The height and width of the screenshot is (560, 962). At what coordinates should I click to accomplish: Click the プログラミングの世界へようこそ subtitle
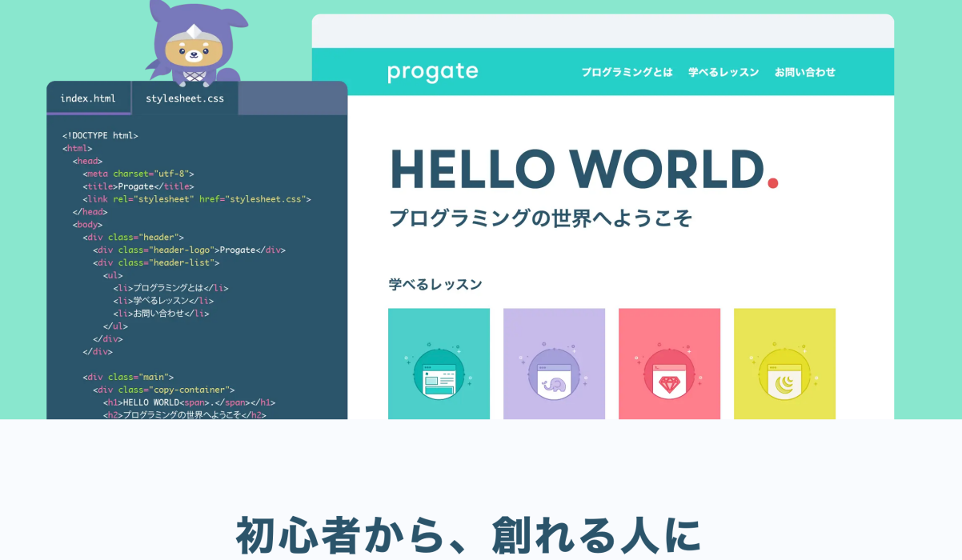pos(540,218)
